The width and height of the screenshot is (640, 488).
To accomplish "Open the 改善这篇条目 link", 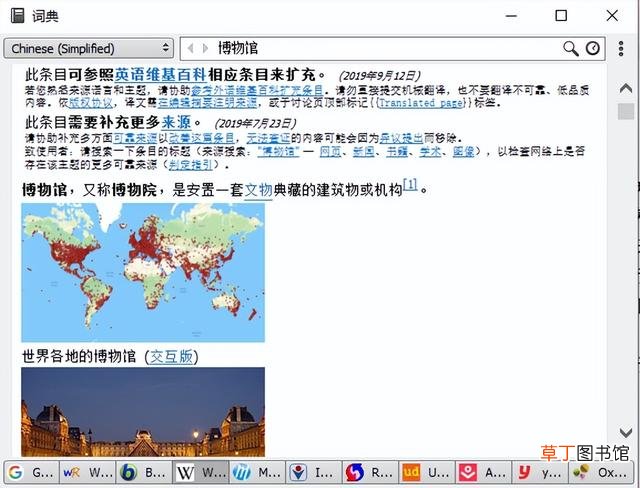I will [202, 138].
